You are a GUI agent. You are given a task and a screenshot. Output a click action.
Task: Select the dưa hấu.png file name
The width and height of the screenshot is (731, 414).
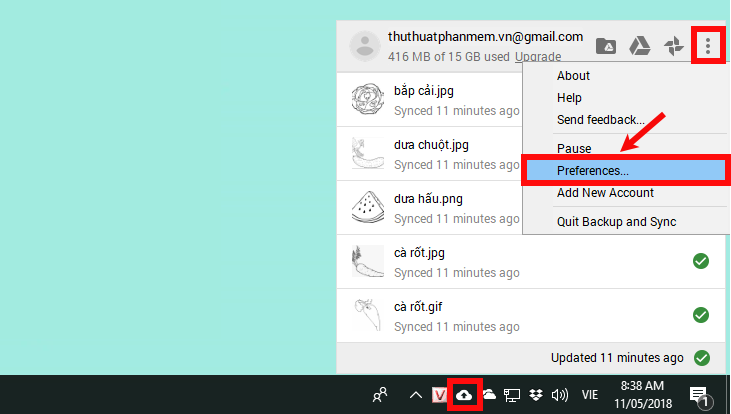click(428, 199)
